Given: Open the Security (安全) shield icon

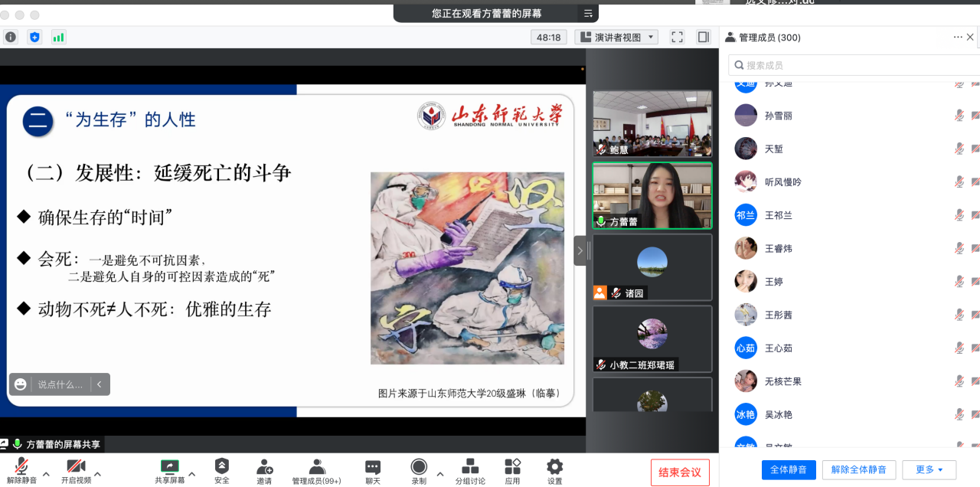Looking at the screenshot, I should click(x=221, y=466).
